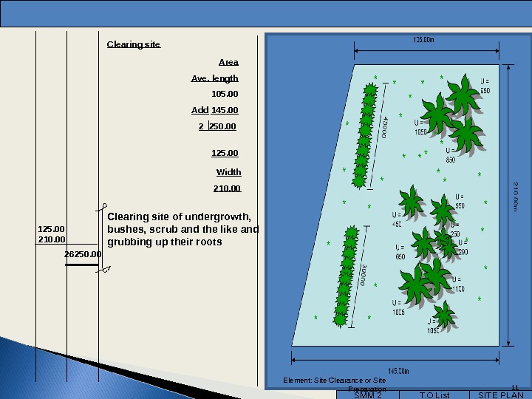Click the 145.00m bottom dimension label
Image resolution: width=532 pixels, height=399 pixels.
(x=398, y=371)
